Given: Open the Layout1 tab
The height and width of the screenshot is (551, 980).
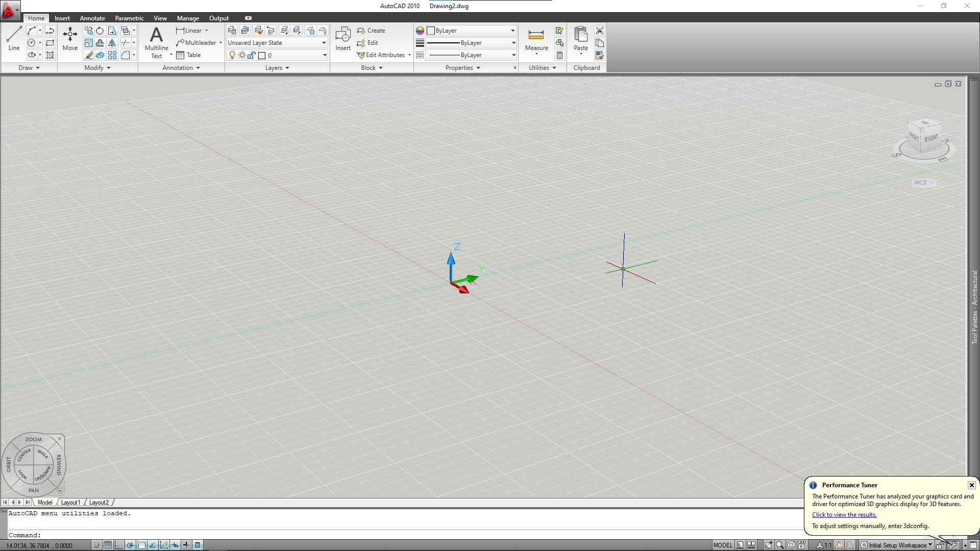Looking at the screenshot, I should click(x=70, y=503).
